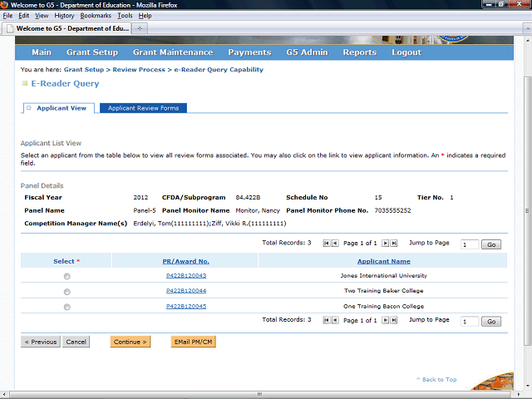Click the vertical scrollbar thumb
Screen dimensions: 532x399
click(x=527, y=210)
